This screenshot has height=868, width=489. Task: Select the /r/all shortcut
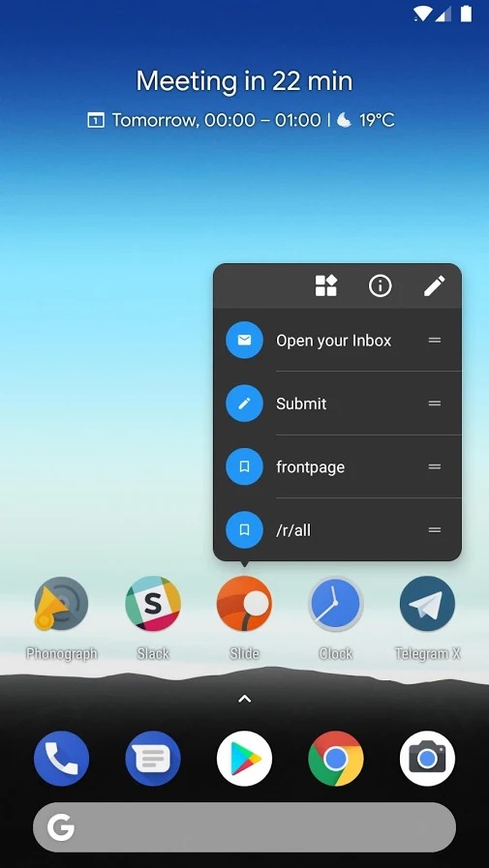[337, 529]
